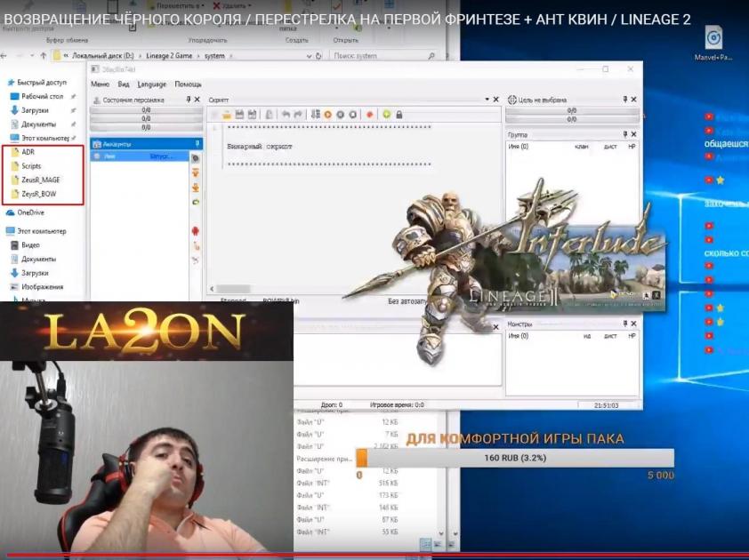Open the Language menu

click(152, 84)
